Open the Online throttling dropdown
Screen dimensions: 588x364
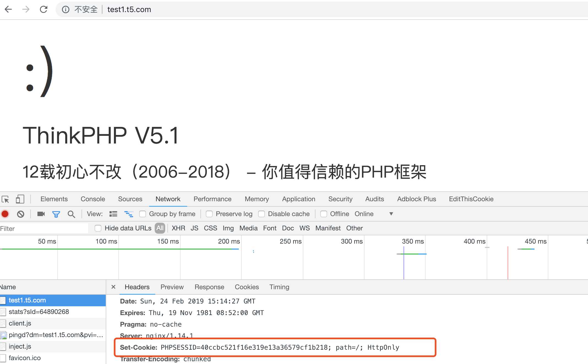(x=374, y=214)
